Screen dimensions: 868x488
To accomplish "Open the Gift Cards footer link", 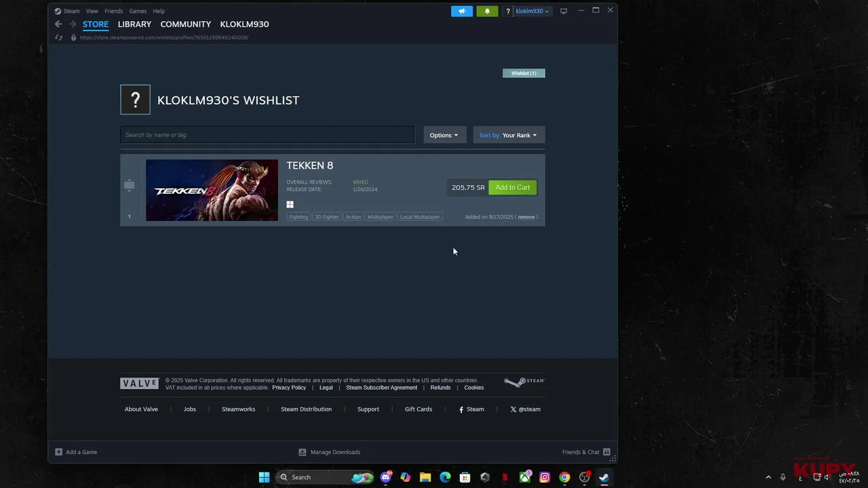I will [418, 409].
